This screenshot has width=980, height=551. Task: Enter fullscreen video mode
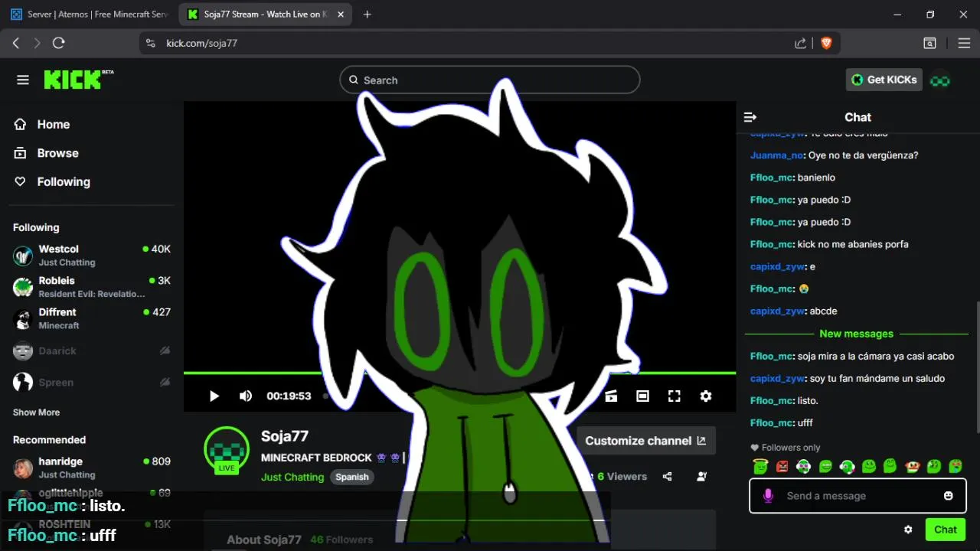pos(674,396)
